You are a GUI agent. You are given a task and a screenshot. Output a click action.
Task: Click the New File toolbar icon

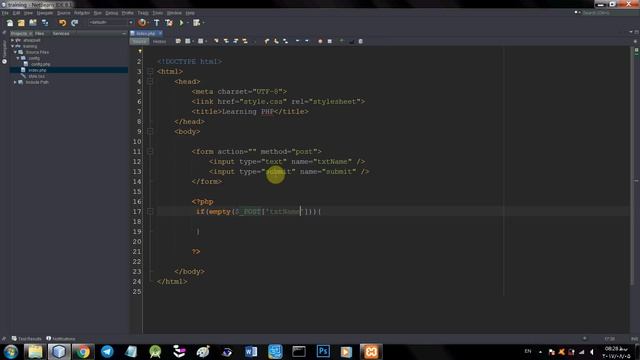(x=9, y=23)
